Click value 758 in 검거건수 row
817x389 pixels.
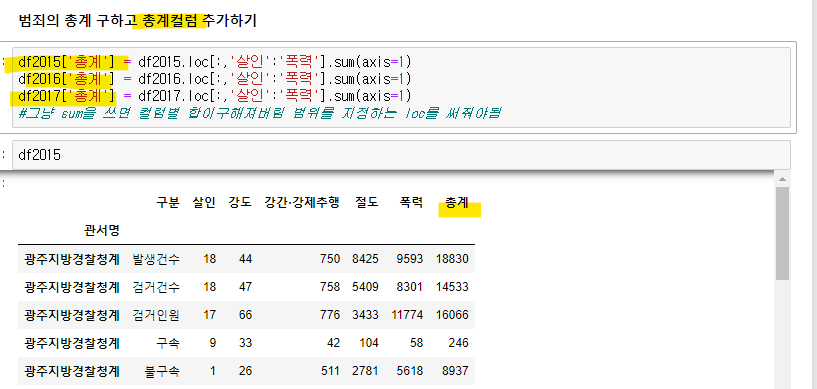pos(330,287)
